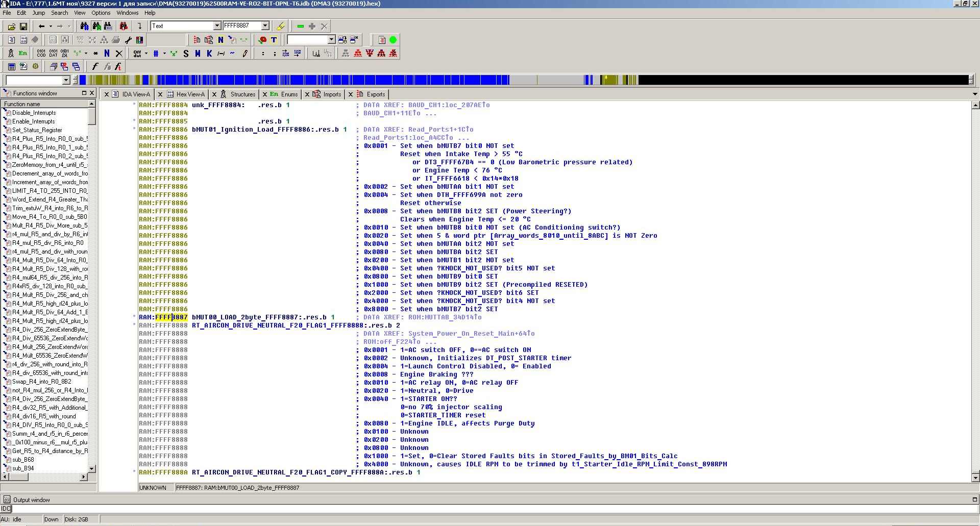Screen dimensions: 980x526
Task: Click the back navigation arrow
Action: pyautogui.click(x=41, y=26)
